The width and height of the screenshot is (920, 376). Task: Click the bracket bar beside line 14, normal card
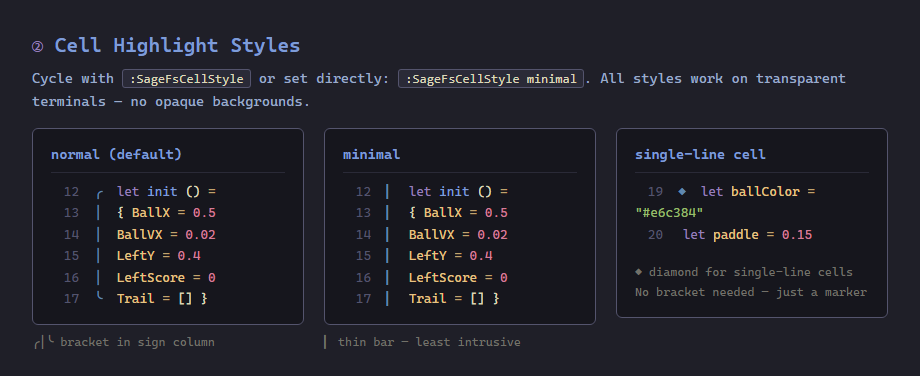click(99, 235)
